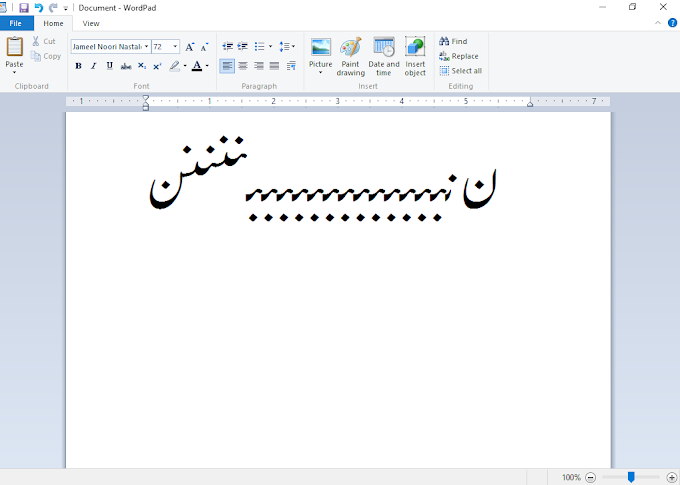Open list style dropdown arrow
The height and width of the screenshot is (485, 680).
click(270, 46)
